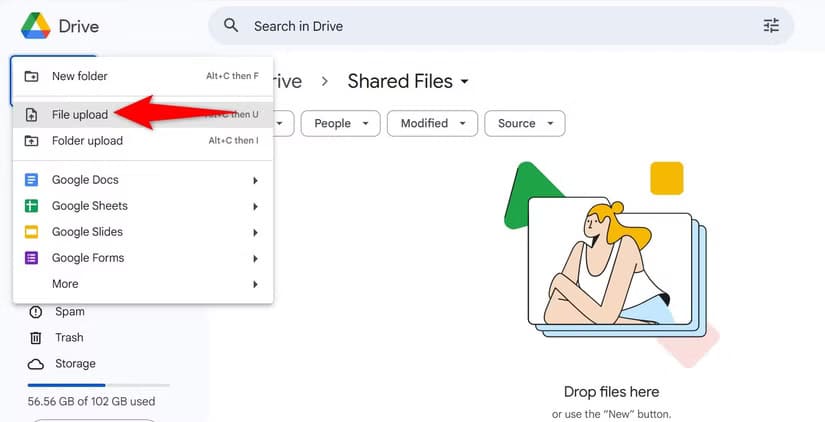This screenshot has width=825, height=422.
Task: Open the Shared Files folder dropdown
Action: (x=408, y=81)
